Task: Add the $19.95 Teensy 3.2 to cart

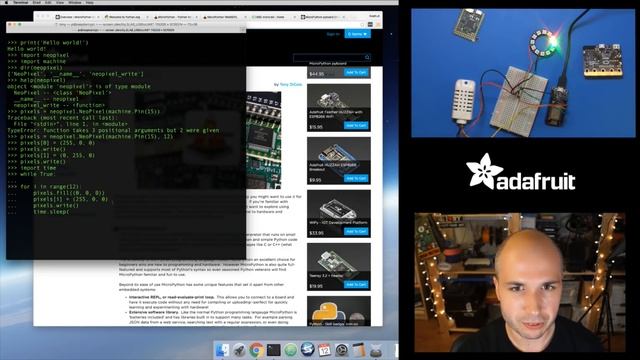Action: pos(356,284)
